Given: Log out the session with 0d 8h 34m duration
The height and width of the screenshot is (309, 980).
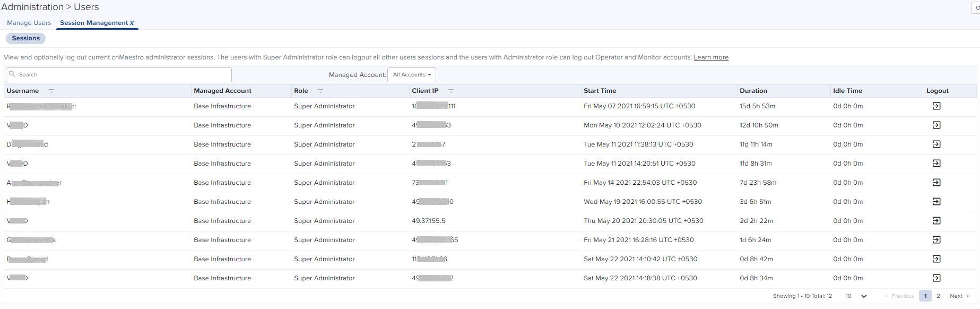Looking at the screenshot, I should click(x=936, y=278).
